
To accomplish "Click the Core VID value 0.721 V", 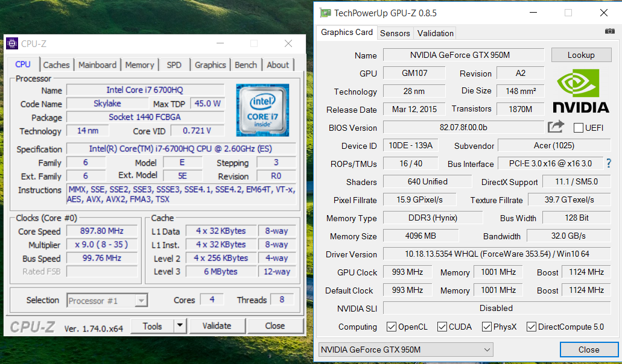I will pos(197,131).
